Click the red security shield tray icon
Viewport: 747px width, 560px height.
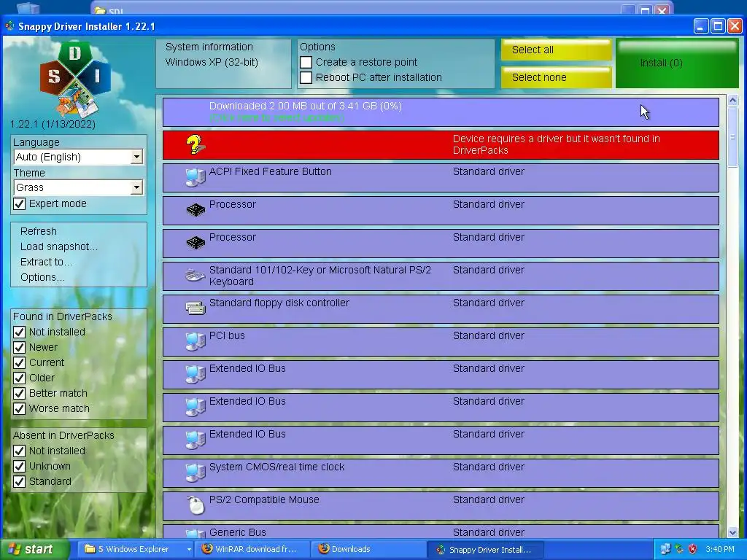[x=693, y=550]
